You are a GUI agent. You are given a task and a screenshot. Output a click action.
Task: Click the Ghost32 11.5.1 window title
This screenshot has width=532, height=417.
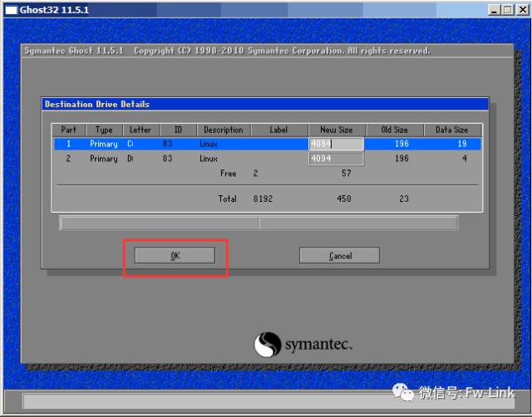(54, 10)
